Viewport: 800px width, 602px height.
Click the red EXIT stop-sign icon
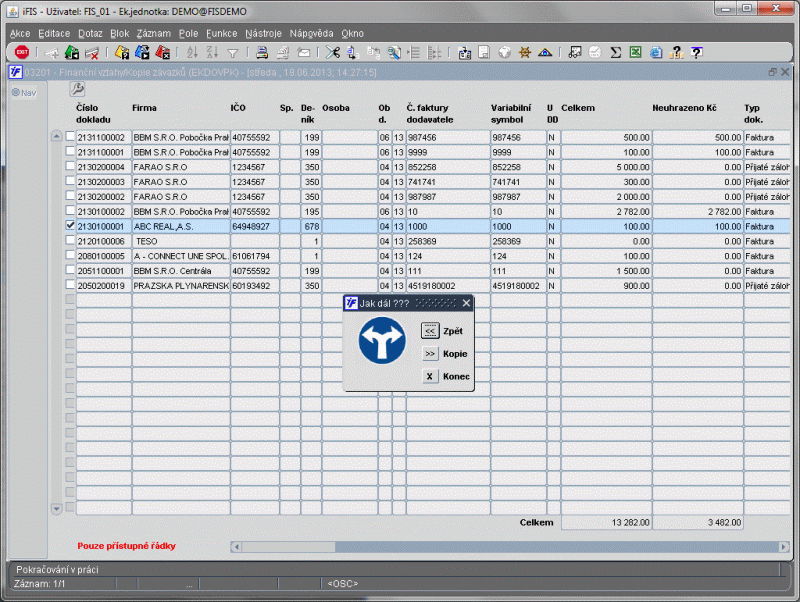pyautogui.click(x=22, y=52)
